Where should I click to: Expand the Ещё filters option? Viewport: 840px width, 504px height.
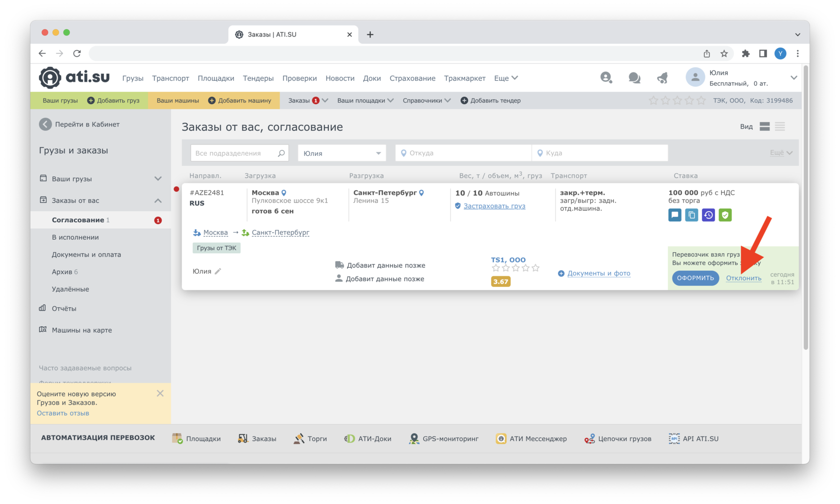point(781,153)
